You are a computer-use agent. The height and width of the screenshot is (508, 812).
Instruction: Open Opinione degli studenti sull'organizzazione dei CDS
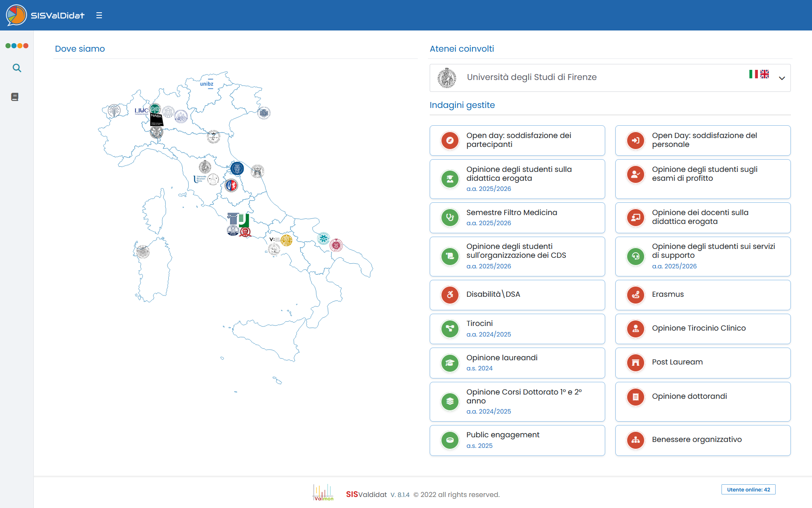click(x=517, y=257)
